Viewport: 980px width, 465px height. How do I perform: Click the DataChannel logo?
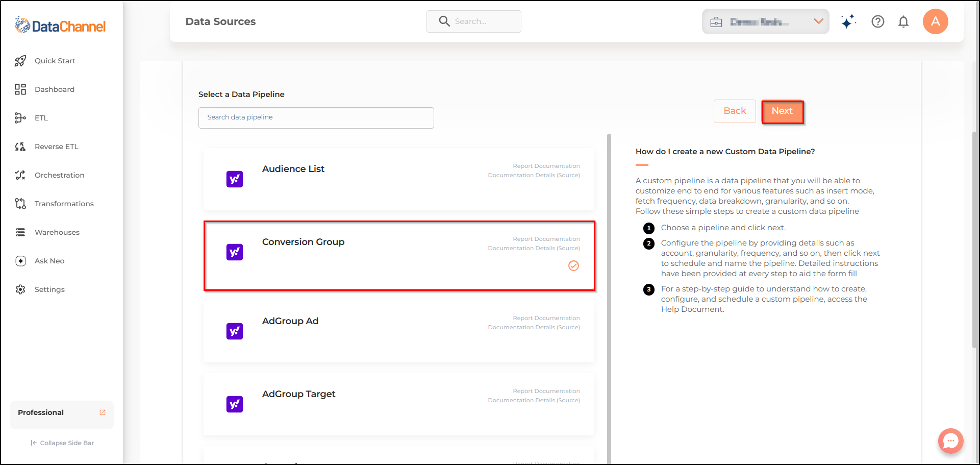pos(60,25)
